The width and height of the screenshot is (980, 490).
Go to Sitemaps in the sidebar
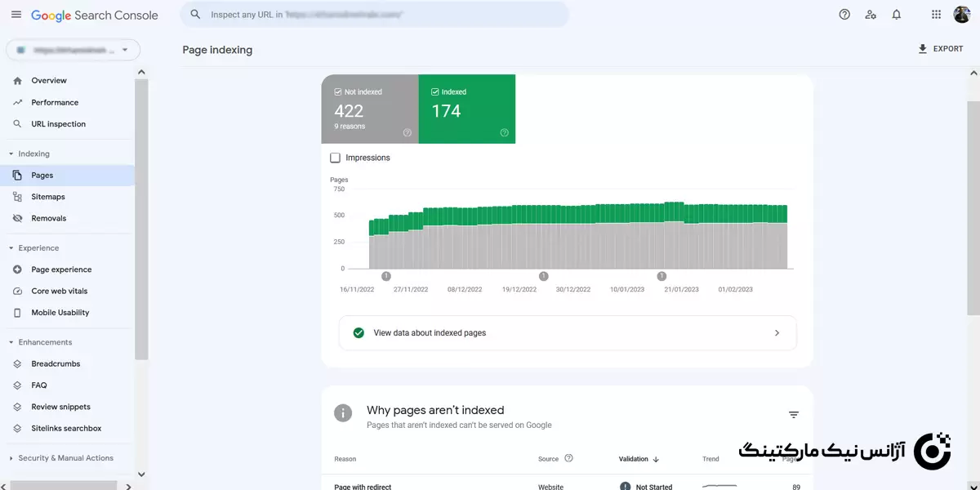click(48, 197)
